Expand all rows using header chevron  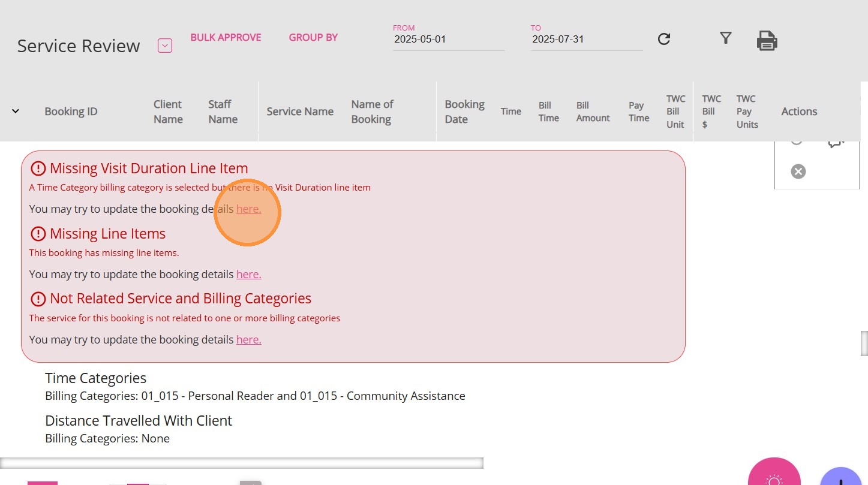point(16,111)
